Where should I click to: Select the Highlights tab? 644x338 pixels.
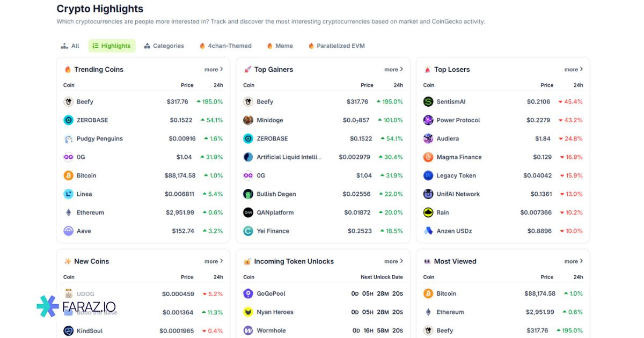[112, 46]
